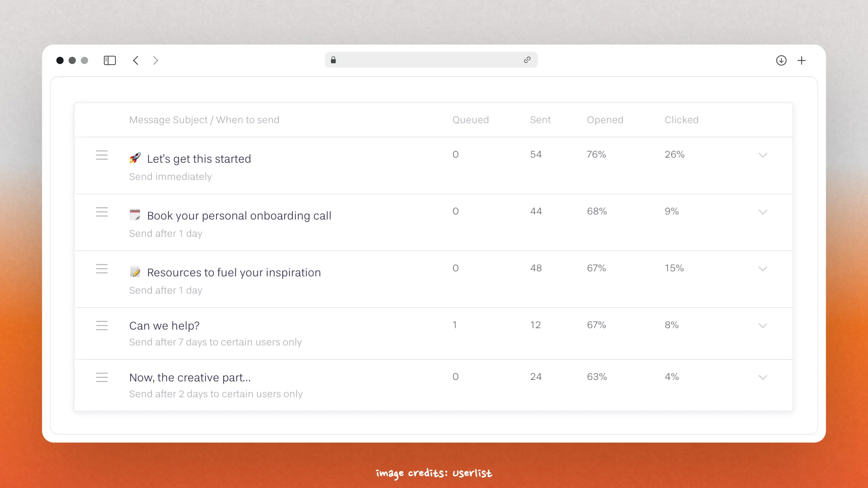Click the forward navigation arrow

(155, 60)
